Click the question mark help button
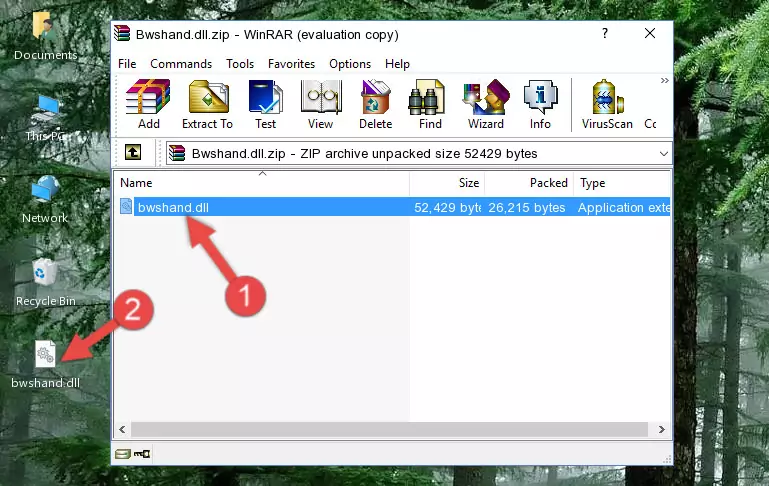769x486 pixels. pos(605,33)
